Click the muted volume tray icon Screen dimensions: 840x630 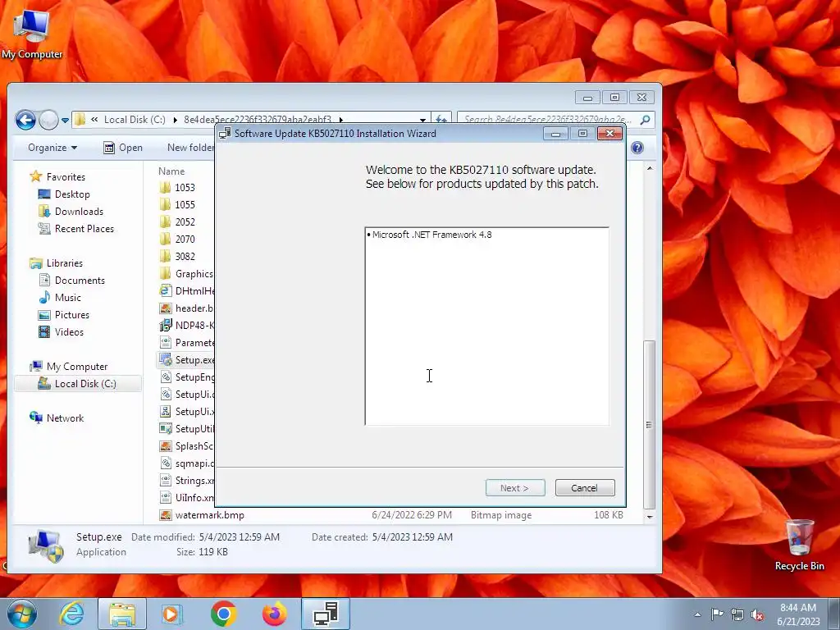click(757, 614)
